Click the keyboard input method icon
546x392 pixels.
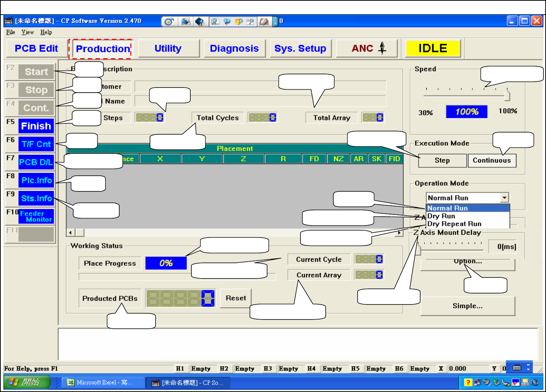tap(517, 367)
